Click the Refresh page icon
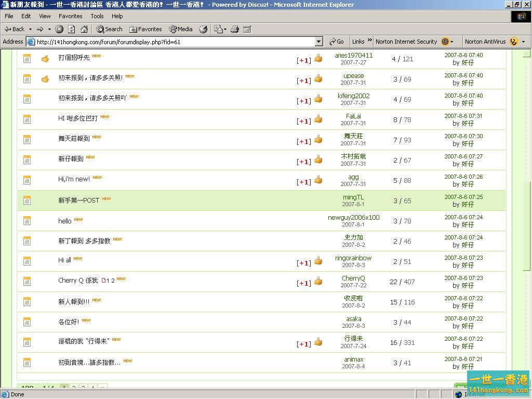 coord(72,29)
